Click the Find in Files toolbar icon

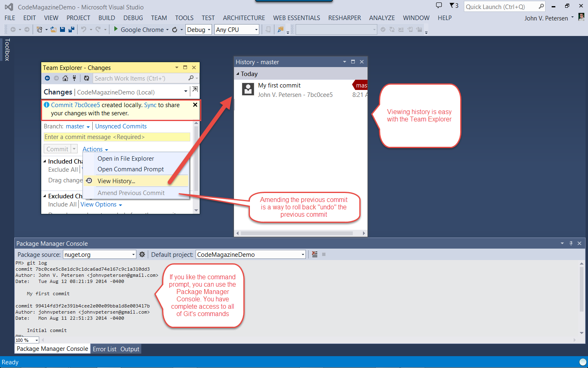tap(281, 29)
